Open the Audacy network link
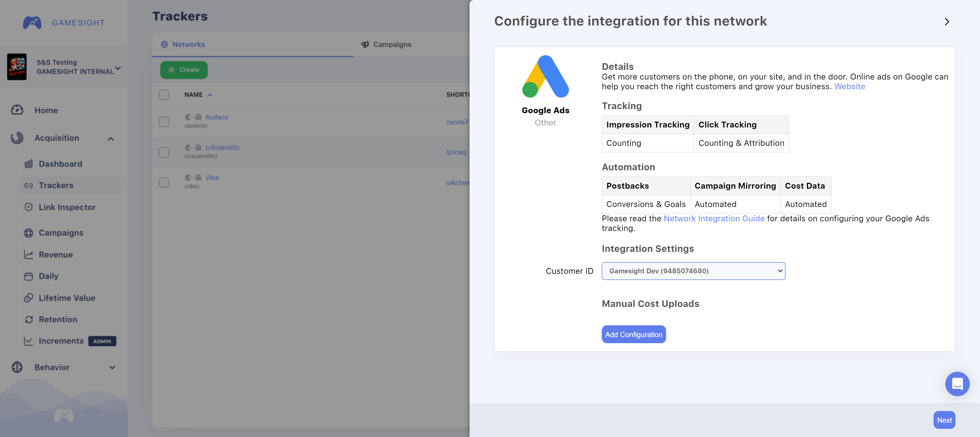The height and width of the screenshot is (437, 980). tap(216, 117)
